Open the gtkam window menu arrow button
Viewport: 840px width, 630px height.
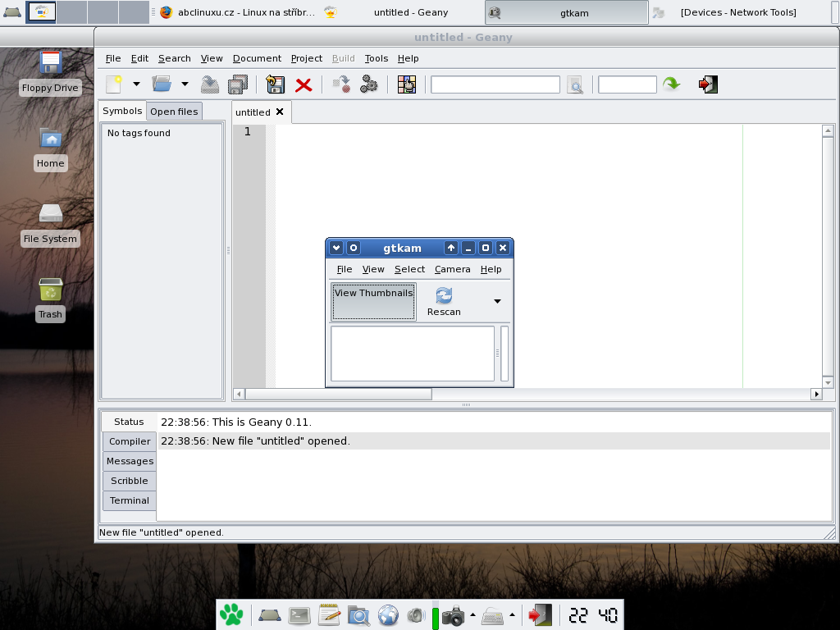[x=336, y=248]
